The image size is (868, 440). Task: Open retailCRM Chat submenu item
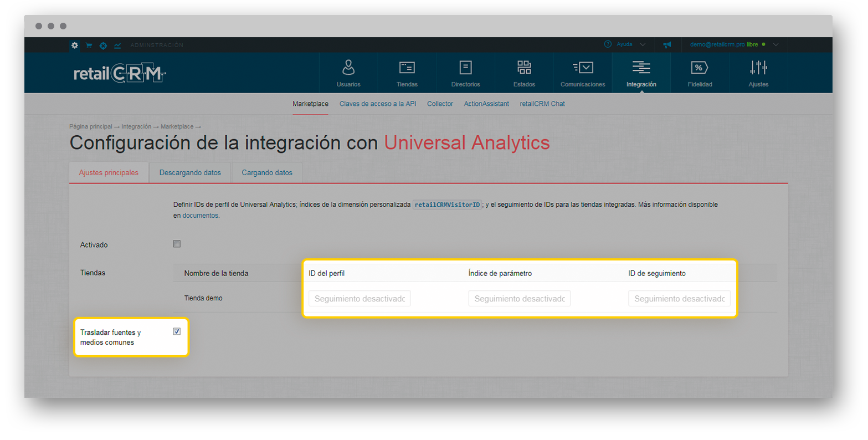point(542,104)
